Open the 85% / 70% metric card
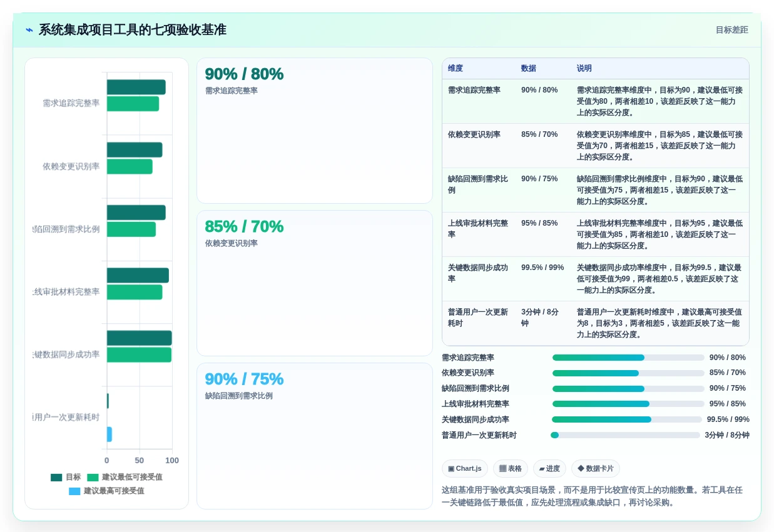Image resolution: width=774 pixels, height=532 pixels. coord(315,283)
